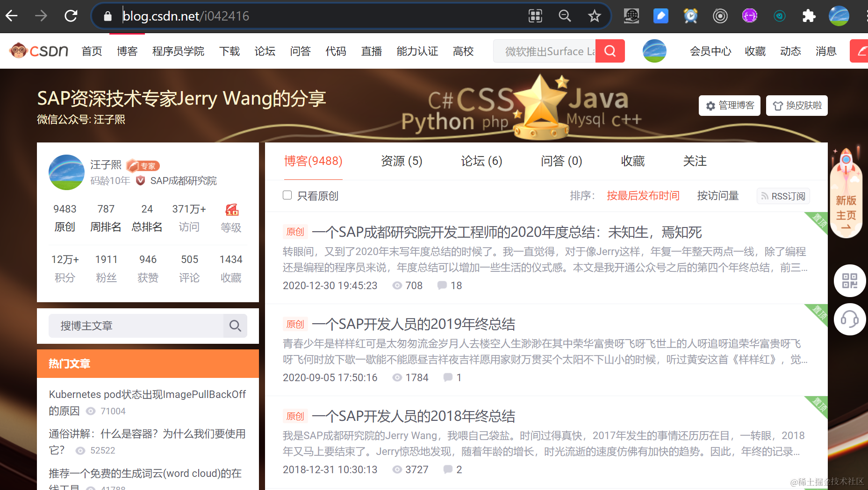This screenshot has height=490, width=868.
Task: Open the concentric circles extension icon
Action: click(x=720, y=16)
